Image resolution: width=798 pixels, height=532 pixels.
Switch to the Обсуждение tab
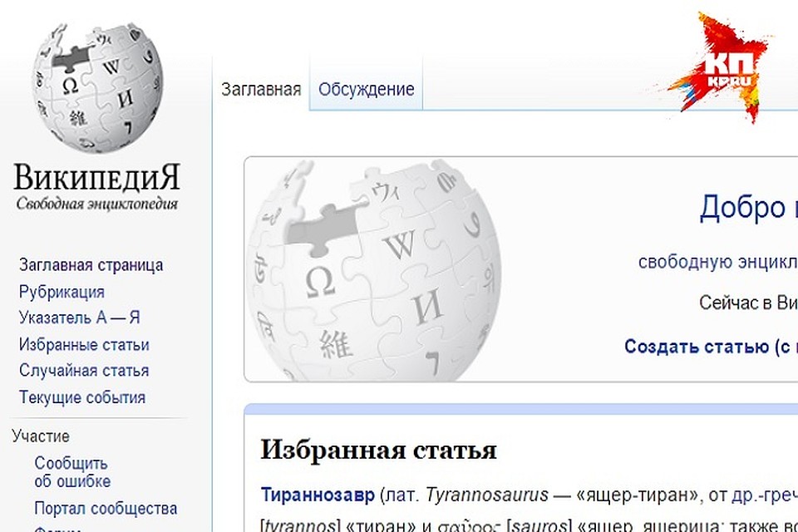(x=367, y=90)
